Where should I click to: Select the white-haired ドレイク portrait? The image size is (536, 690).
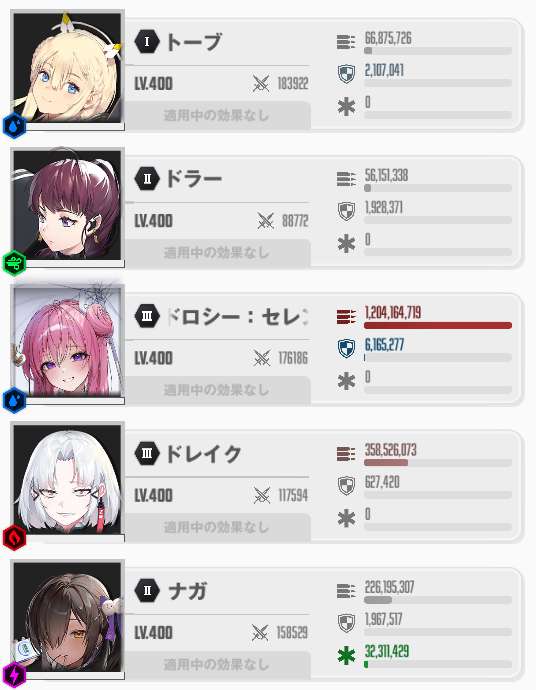pos(67,480)
